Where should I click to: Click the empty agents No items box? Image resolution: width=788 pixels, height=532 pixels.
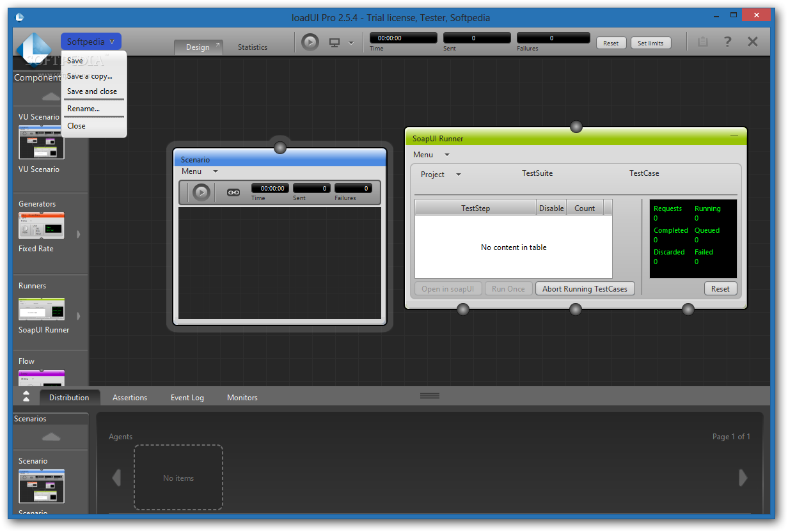click(178, 478)
